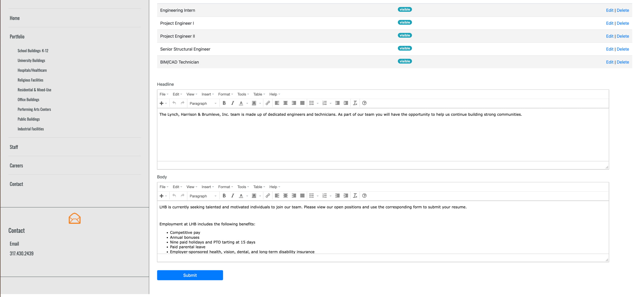Click the Submit button
This screenshot has height=297, width=644.
click(190, 275)
